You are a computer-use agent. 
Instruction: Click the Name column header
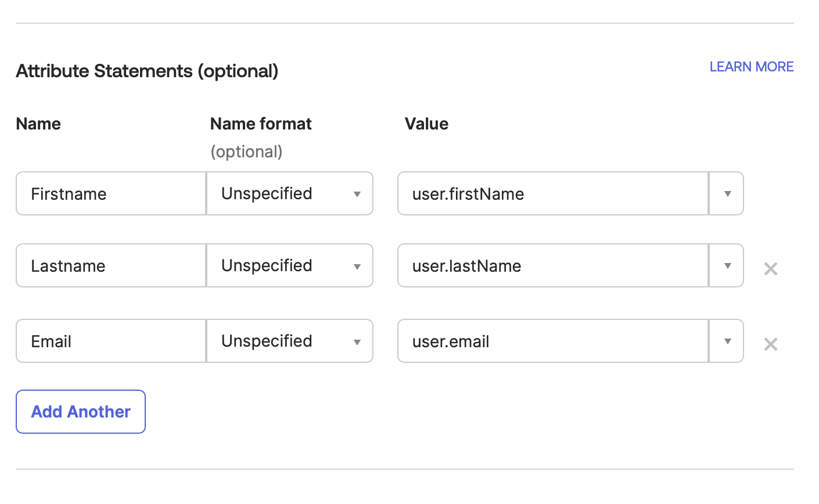click(x=38, y=124)
